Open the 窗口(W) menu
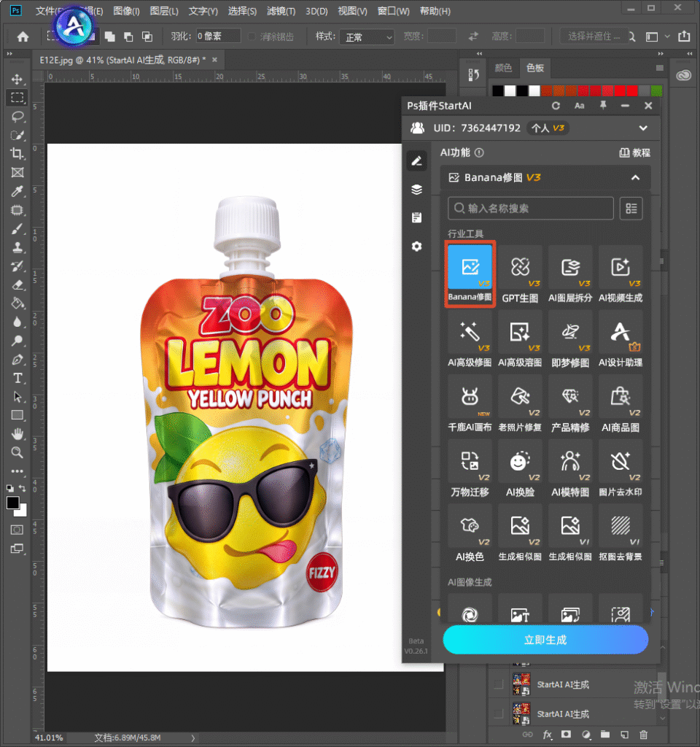 [x=393, y=11]
